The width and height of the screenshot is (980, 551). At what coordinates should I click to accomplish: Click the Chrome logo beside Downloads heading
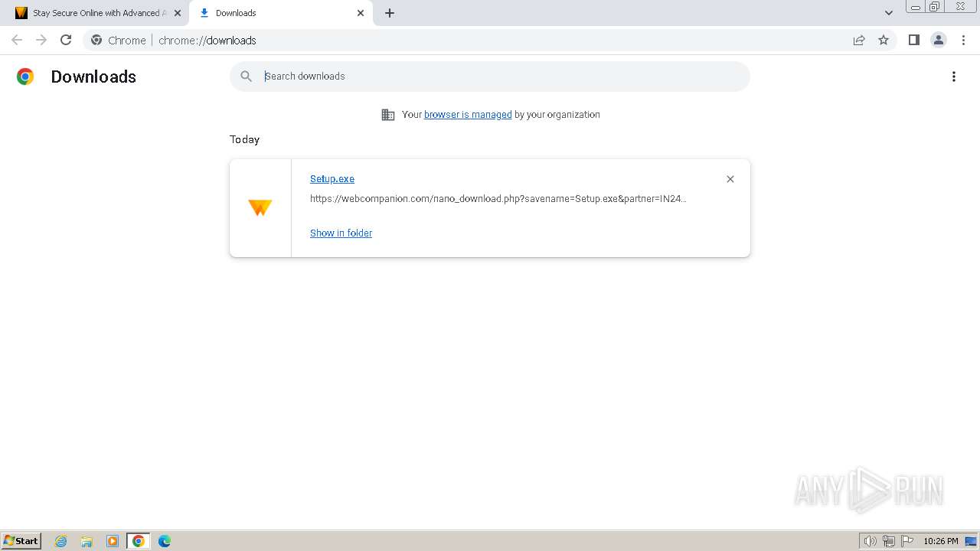25,77
